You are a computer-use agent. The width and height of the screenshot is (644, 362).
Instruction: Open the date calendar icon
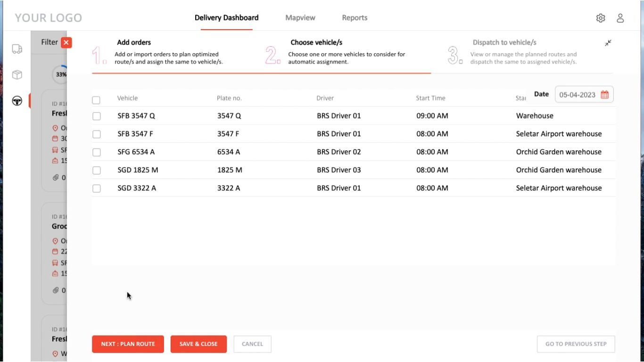pyautogui.click(x=604, y=95)
